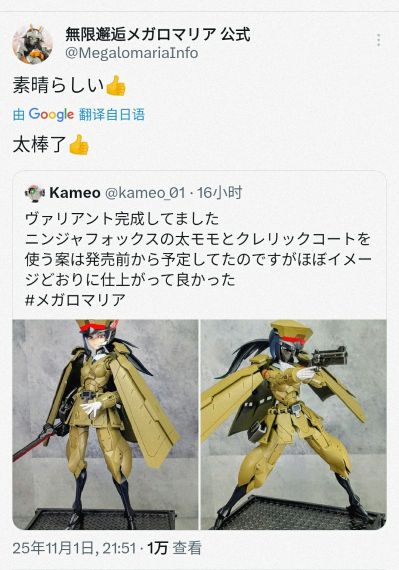This screenshot has height=570, width=399.
Task: Click the 翻译自日语 translation label
Action: pos(112,115)
